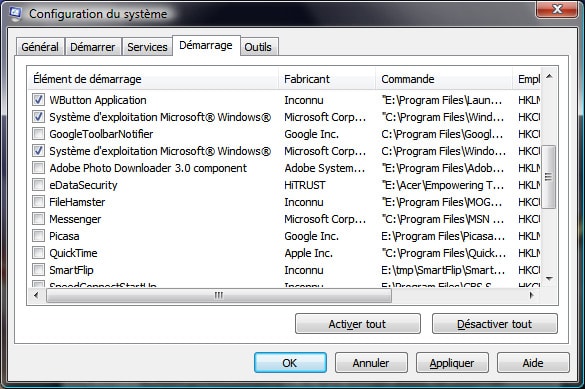Select the "SmartFlip" row text
Image resolution: width=585 pixels, height=389 pixels.
[71, 270]
